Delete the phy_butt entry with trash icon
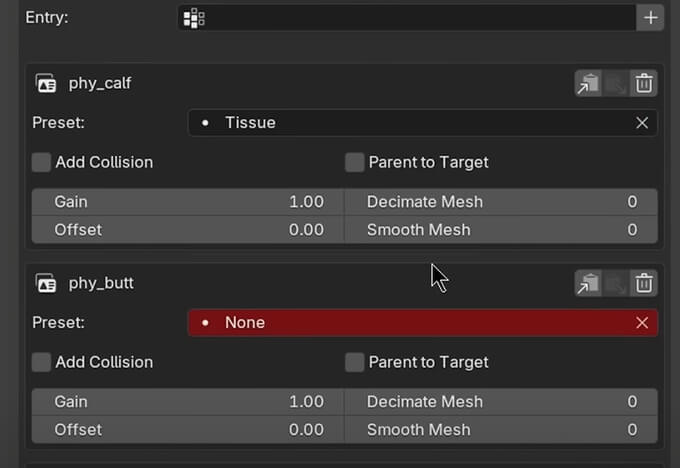Screen dimensions: 680x468 644,283
